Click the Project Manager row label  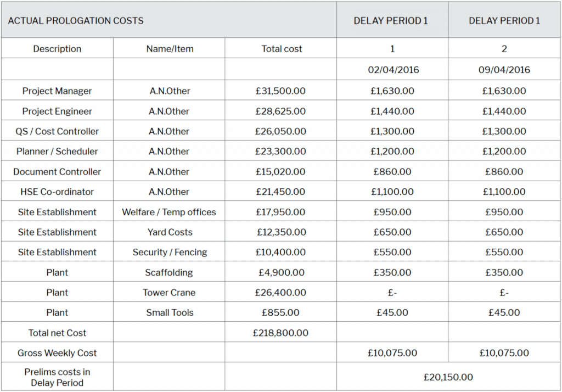[x=57, y=91]
